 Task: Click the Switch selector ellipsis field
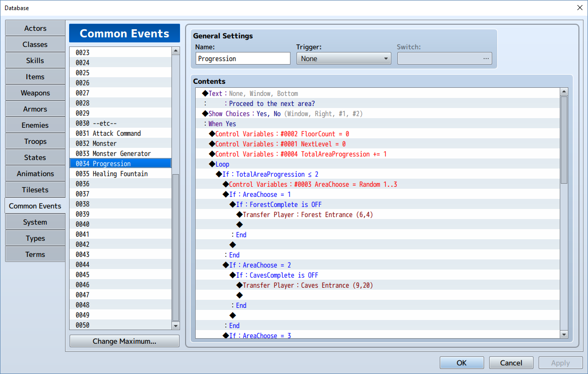(444, 59)
